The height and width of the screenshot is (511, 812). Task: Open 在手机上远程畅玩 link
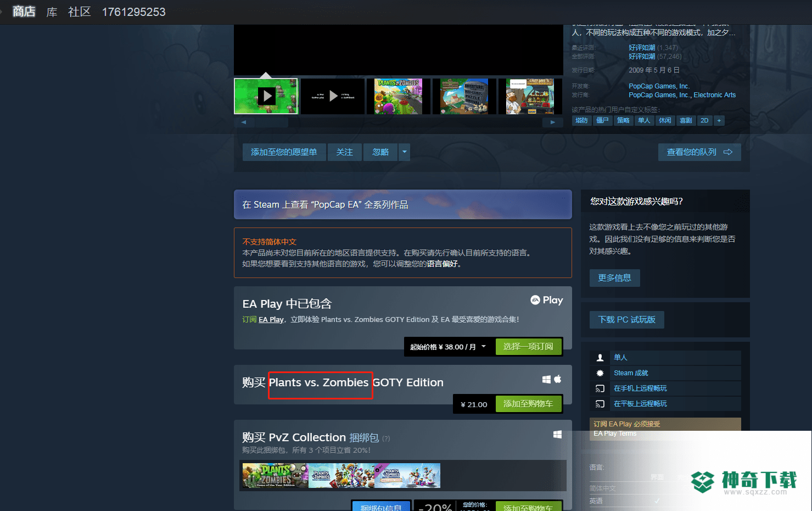tap(640, 388)
